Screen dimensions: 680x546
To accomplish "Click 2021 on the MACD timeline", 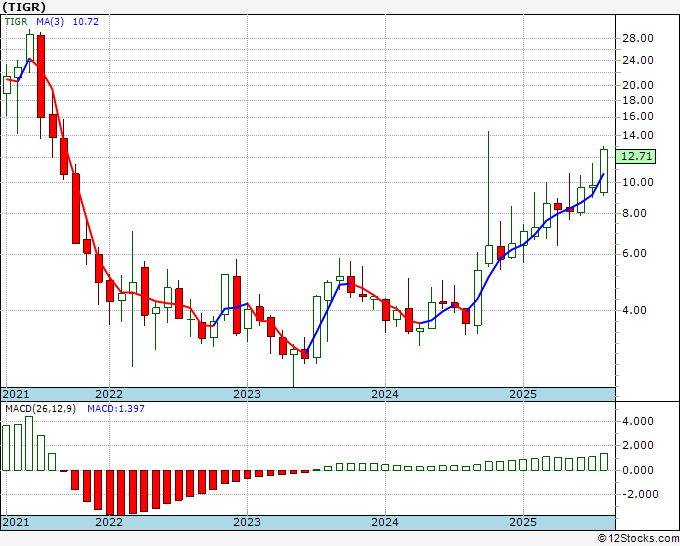I will (x=16, y=522).
